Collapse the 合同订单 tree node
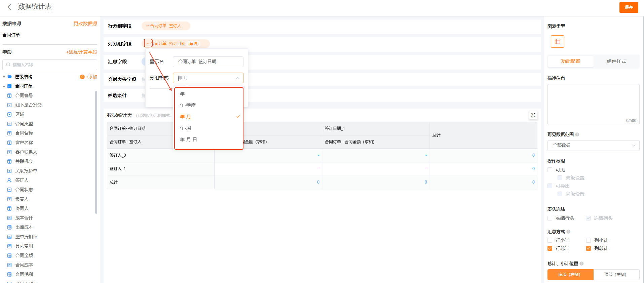This screenshot has height=283, width=644. [x=4, y=86]
